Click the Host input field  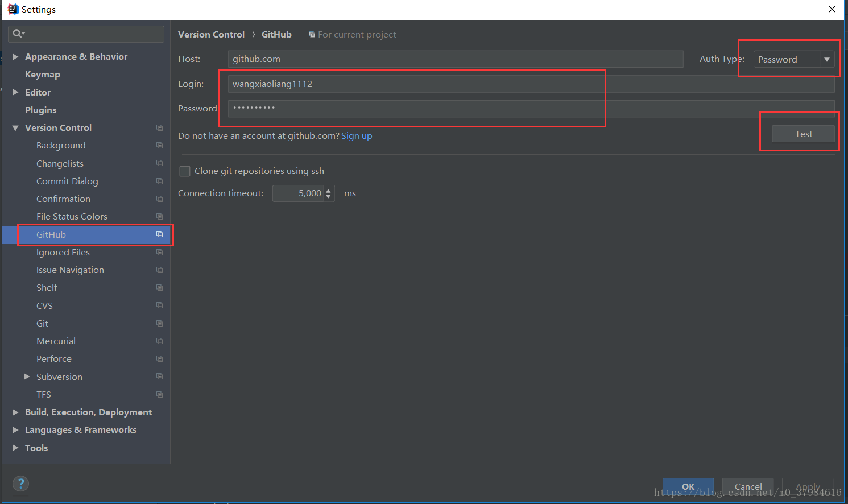456,59
